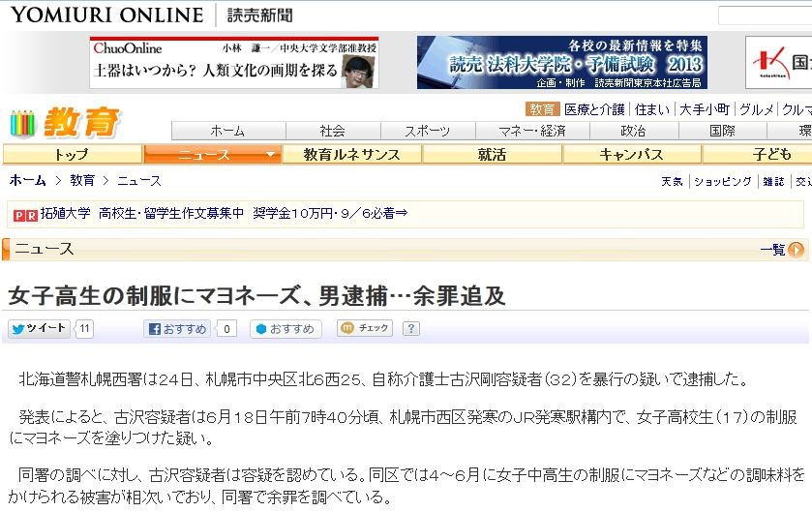Open the 社会 navigation menu item

(333, 131)
